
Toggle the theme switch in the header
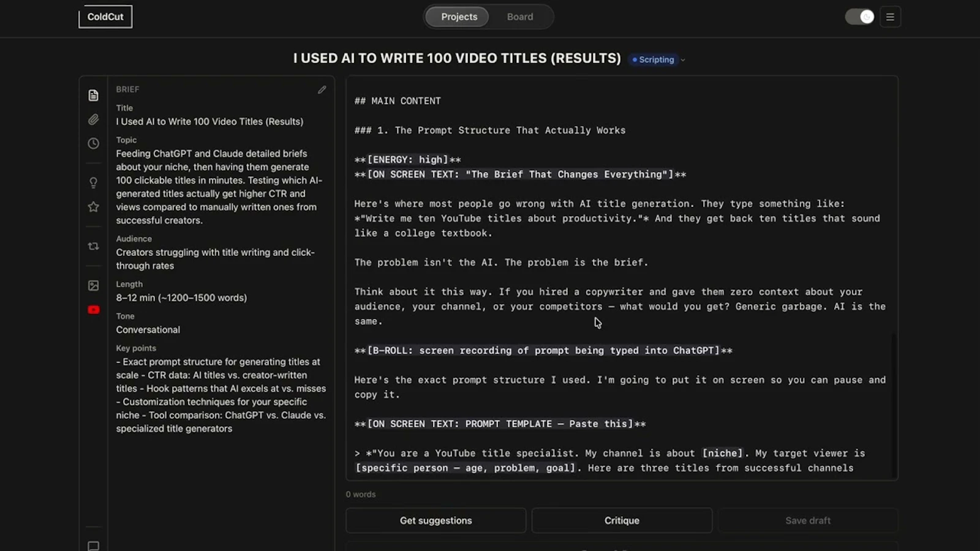click(x=859, y=17)
